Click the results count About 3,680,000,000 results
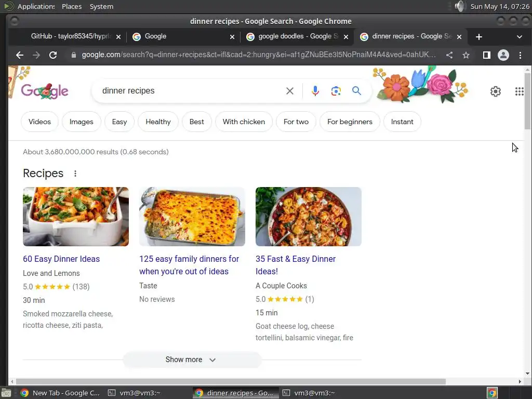 96,152
